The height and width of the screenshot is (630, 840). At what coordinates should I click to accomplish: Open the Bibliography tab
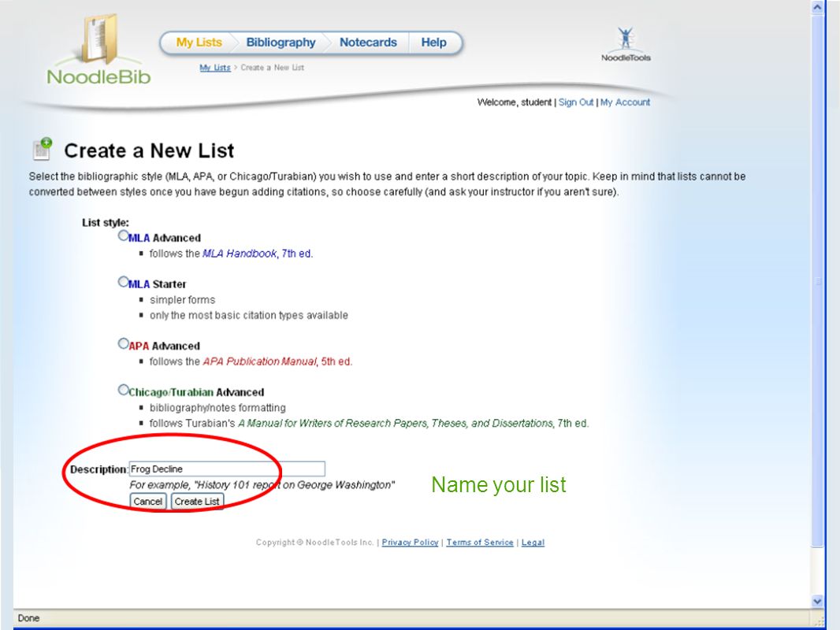coord(281,43)
